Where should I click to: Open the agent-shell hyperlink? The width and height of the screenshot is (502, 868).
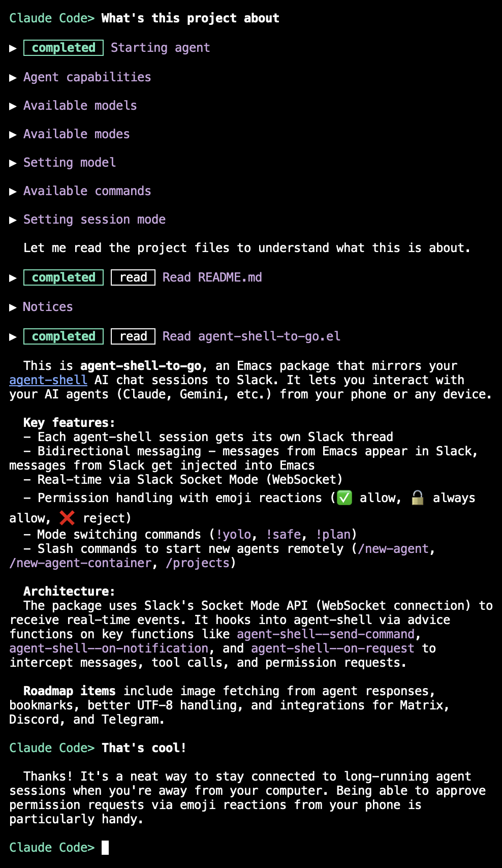48,380
